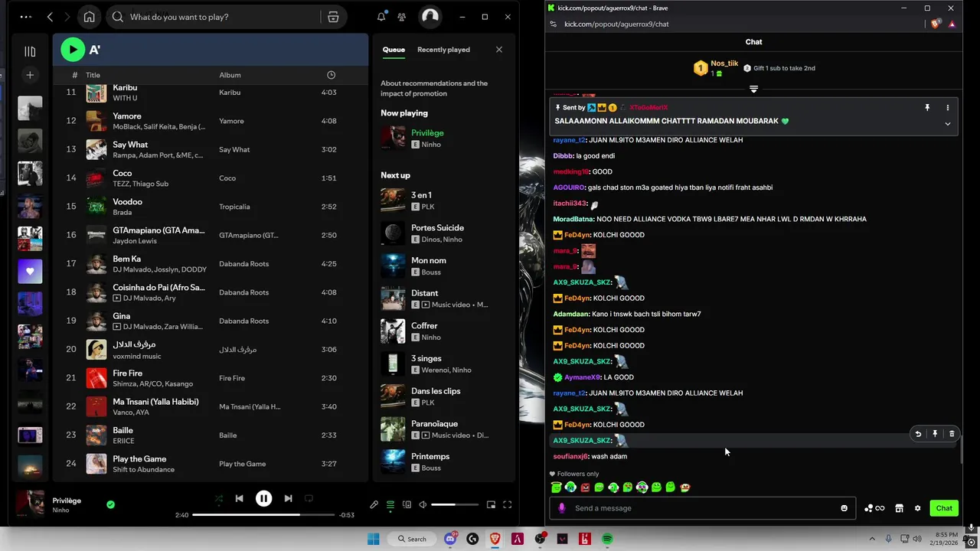980x551 pixels.
Task: Open the Dabanda Roots album for Bem Ka
Action: [243, 264]
